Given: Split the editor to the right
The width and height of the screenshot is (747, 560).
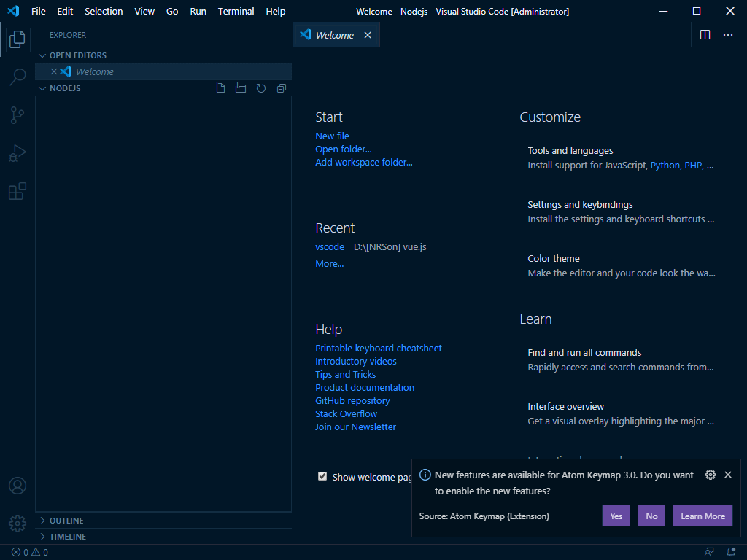Looking at the screenshot, I should [x=705, y=35].
